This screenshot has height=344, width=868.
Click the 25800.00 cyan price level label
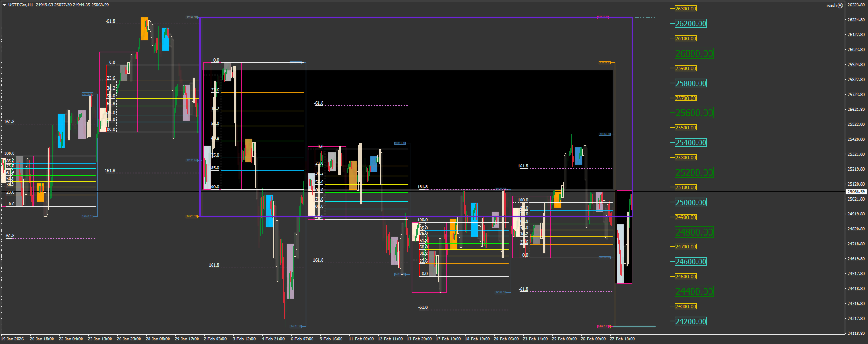[690, 83]
